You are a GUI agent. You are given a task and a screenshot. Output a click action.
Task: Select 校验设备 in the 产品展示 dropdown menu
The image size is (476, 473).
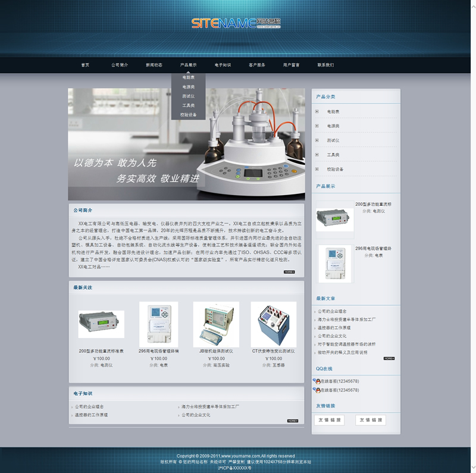click(188, 115)
